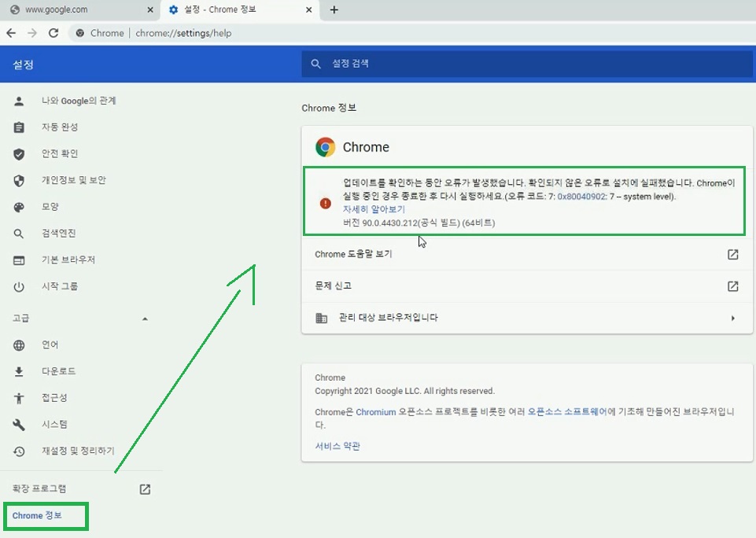Click the power icon beside 시작 그룹

(19, 287)
